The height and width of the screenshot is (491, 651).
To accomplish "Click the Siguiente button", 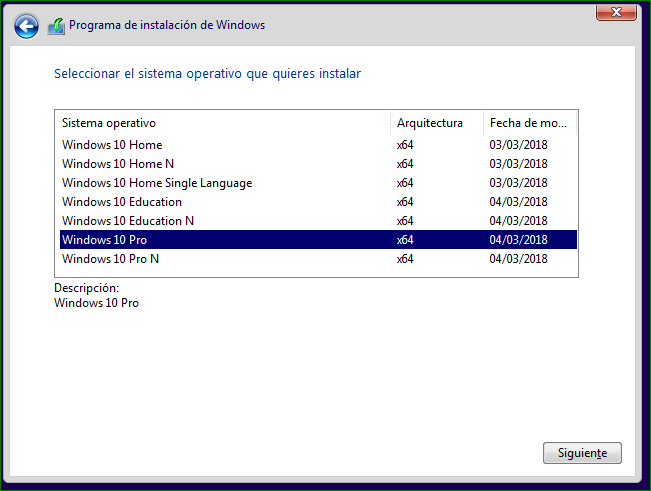I will pos(582,453).
